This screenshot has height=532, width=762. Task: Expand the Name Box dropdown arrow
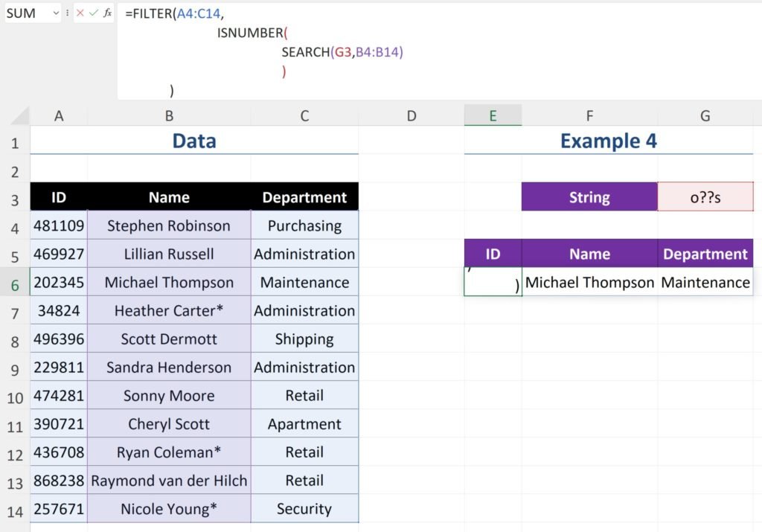coord(56,13)
